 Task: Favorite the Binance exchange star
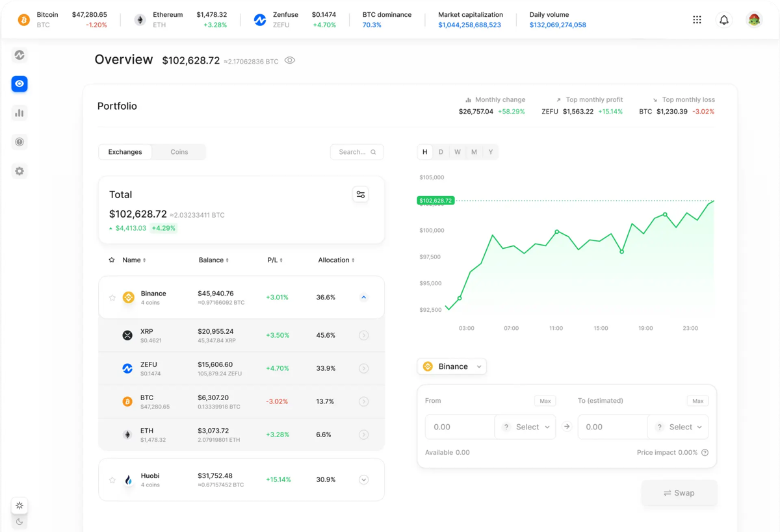click(112, 298)
